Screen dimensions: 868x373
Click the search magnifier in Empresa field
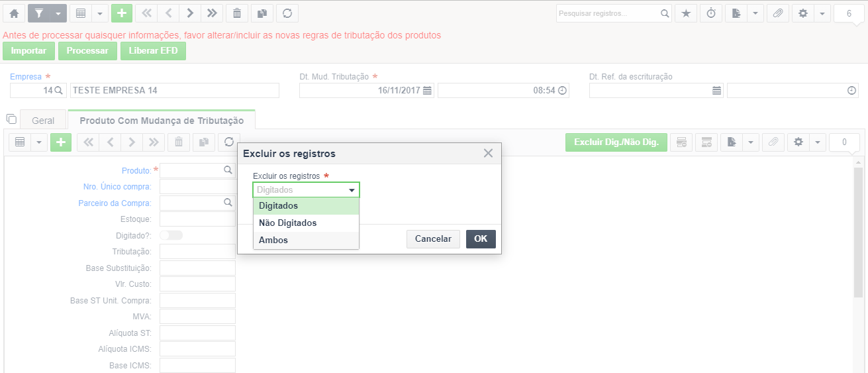[58, 90]
